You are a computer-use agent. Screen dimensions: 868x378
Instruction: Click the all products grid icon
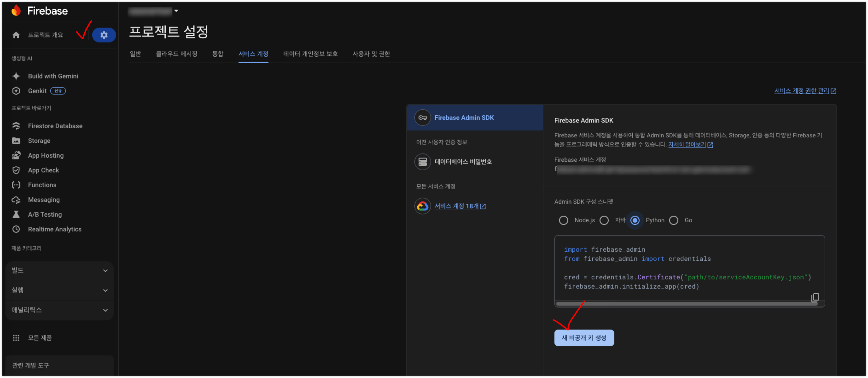[x=16, y=338]
